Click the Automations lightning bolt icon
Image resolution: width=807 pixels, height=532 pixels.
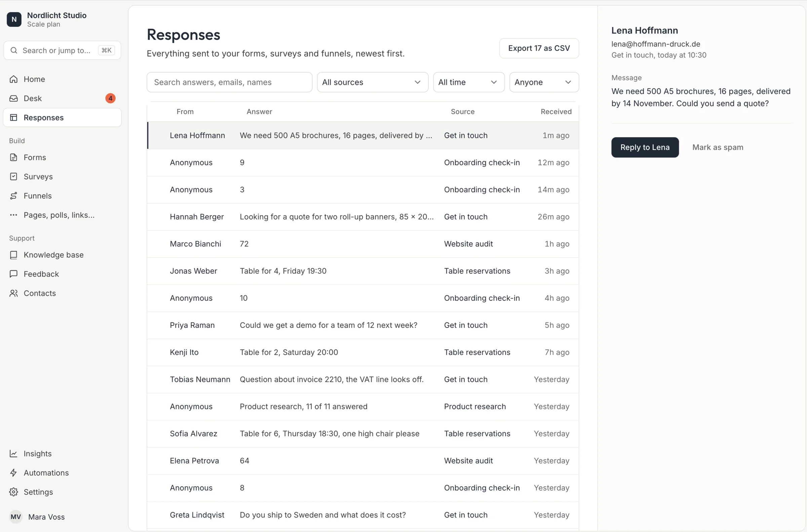coord(13,473)
